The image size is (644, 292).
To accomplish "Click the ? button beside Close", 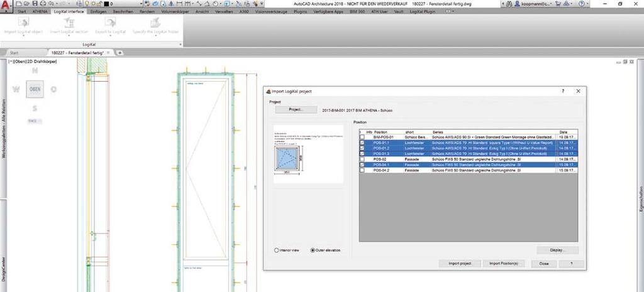I will coord(571,263).
